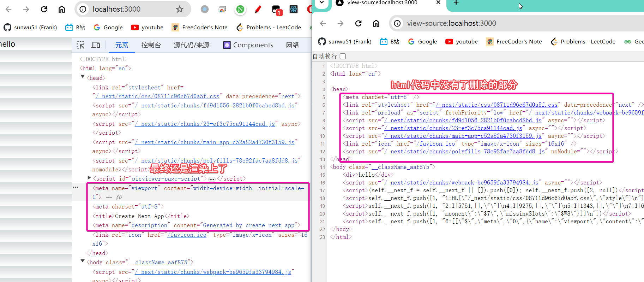Open B站 bookmark in right window

click(x=390, y=41)
